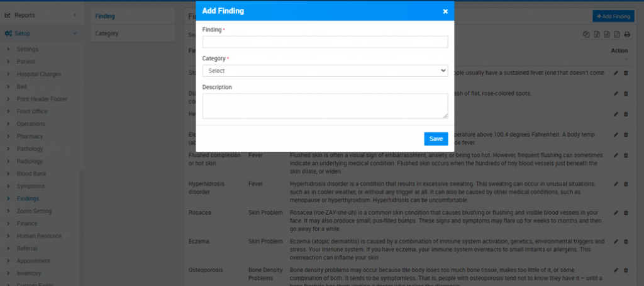Collapse the Setup menu chevron

[75, 33]
